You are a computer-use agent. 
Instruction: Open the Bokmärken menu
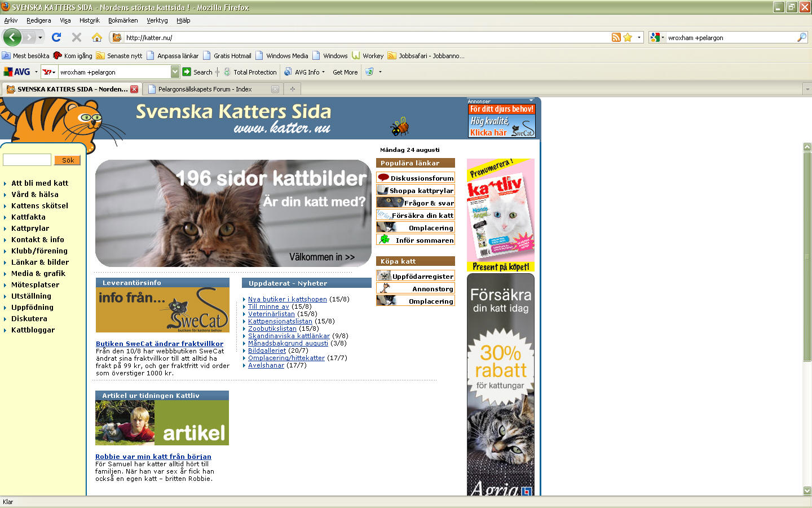(123, 20)
